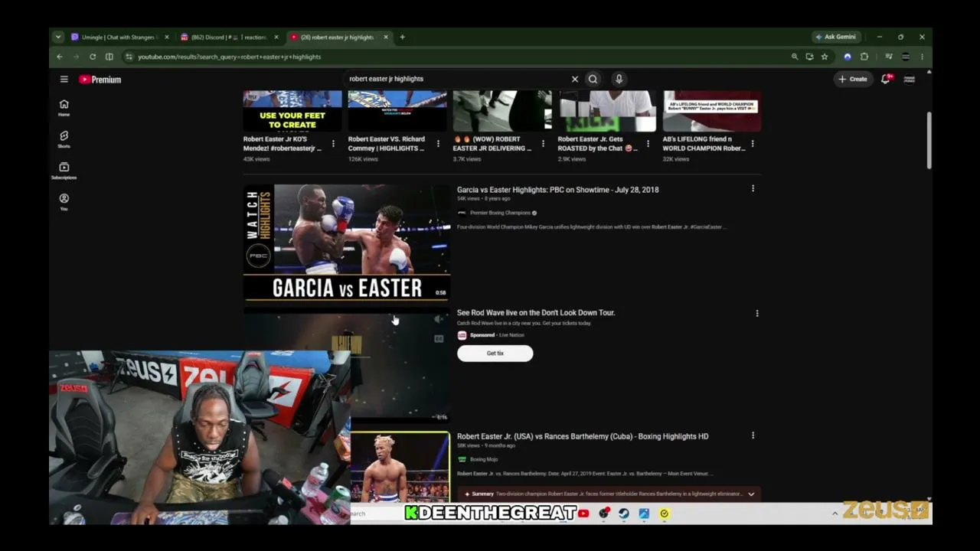Start voice search with the microphone
The height and width of the screenshot is (551, 980).
click(619, 79)
